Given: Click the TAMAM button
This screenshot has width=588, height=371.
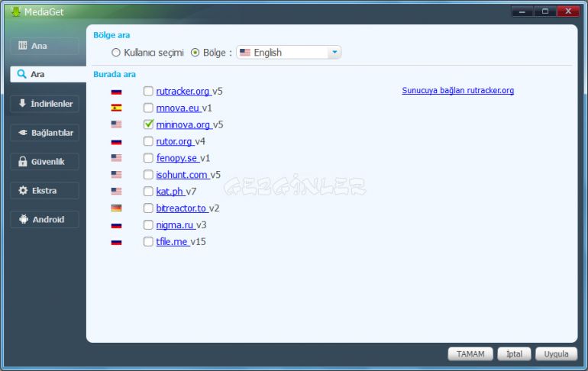Looking at the screenshot, I should tap(470, 354).
